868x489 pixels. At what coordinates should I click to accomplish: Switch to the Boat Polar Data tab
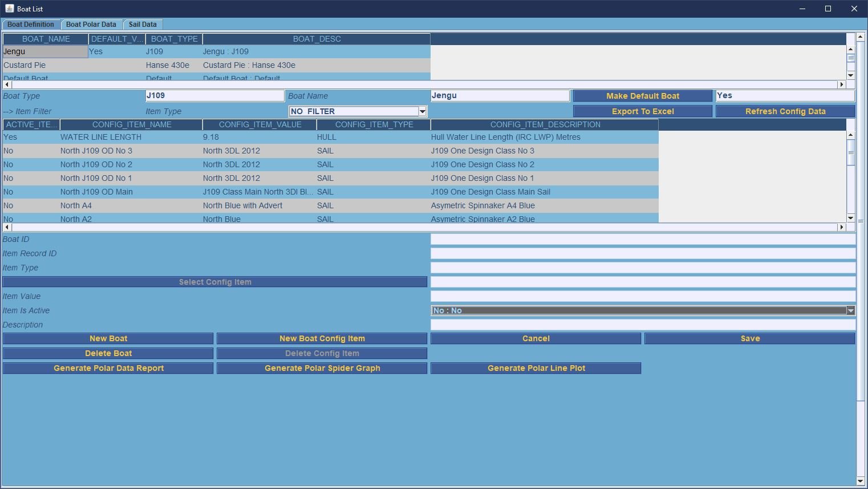coord(91,25)
